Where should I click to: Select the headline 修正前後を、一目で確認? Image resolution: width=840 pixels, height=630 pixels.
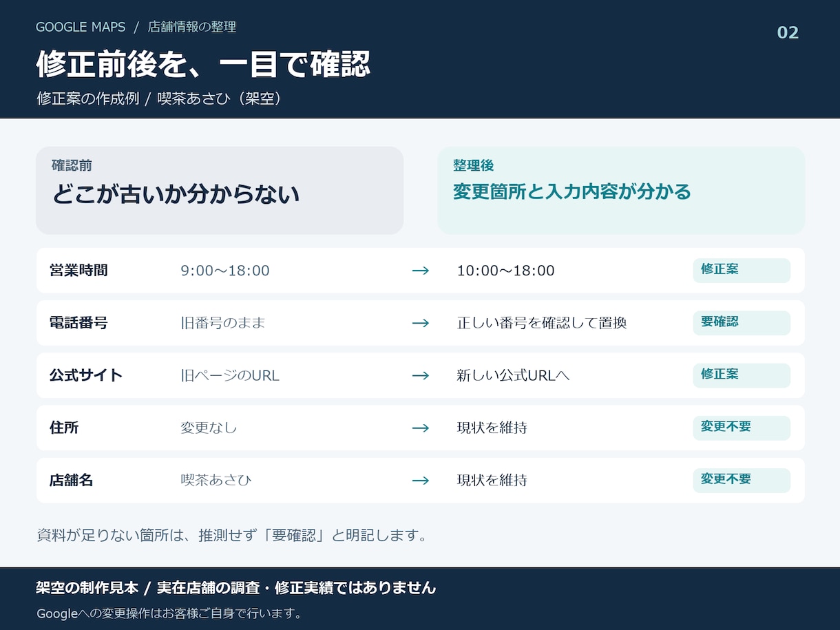point(203,64)
